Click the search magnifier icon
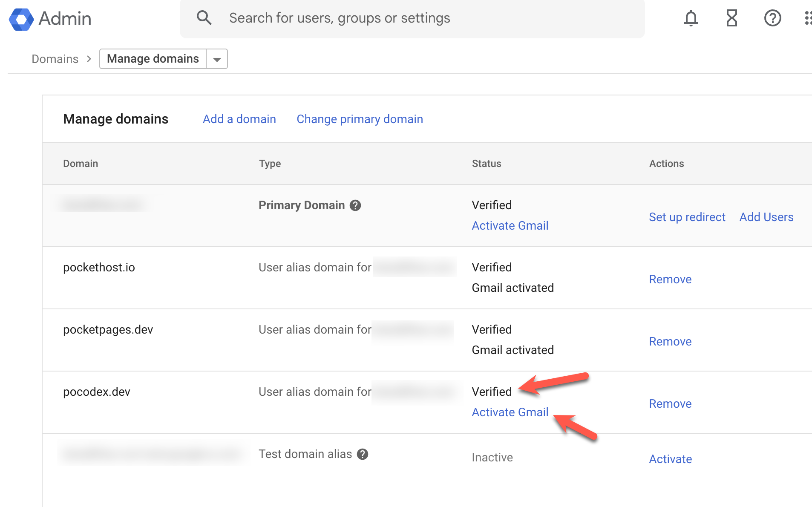The image size is (812, 507). 204,18
